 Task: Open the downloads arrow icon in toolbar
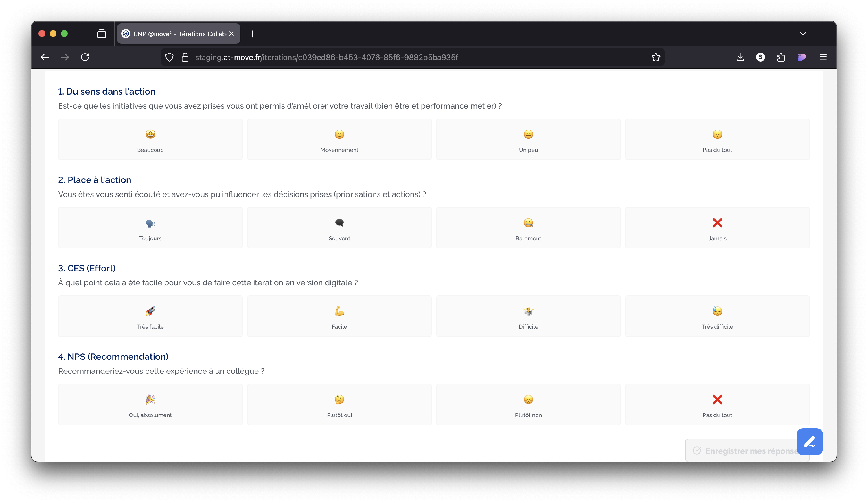point(740,57)
